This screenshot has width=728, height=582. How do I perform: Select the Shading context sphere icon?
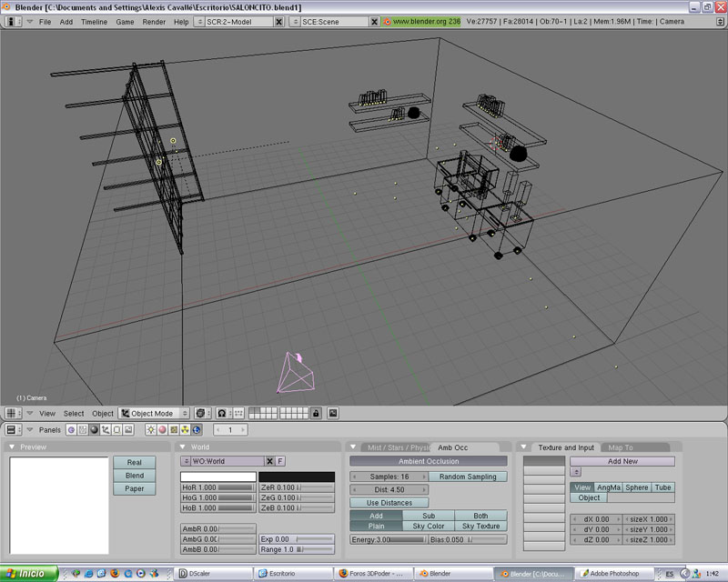click(95, 430)
